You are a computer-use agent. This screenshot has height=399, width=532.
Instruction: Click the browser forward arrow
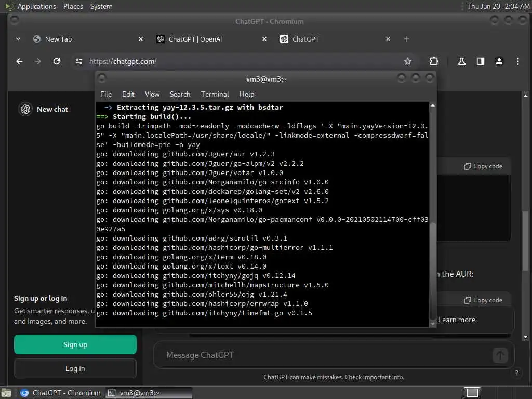pyautogui.click(x=38, y=61)
